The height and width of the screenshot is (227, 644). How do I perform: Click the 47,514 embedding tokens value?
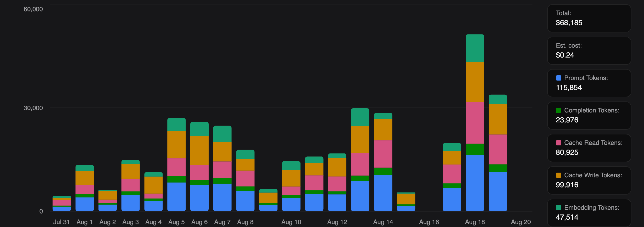tap(567, 217)
